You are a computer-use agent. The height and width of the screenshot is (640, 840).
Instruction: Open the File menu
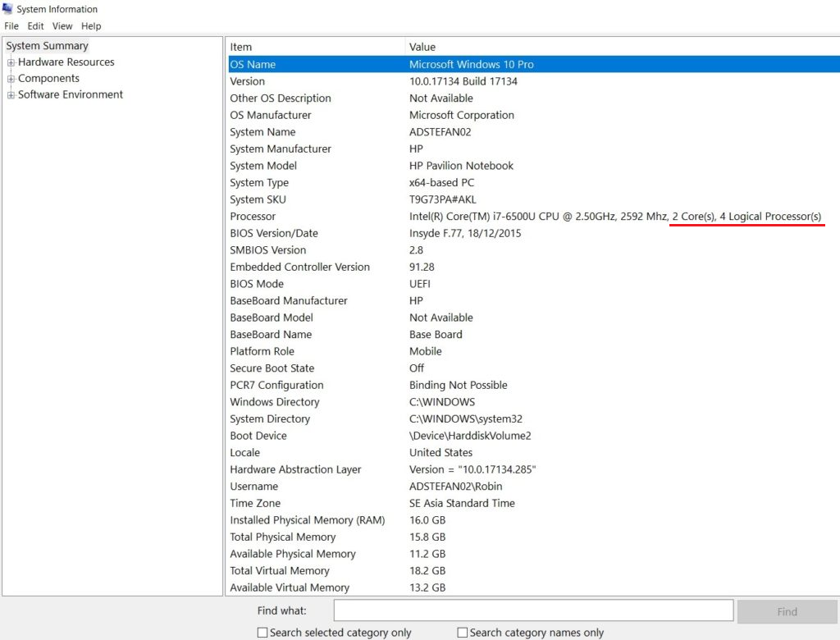pos(11,25)
